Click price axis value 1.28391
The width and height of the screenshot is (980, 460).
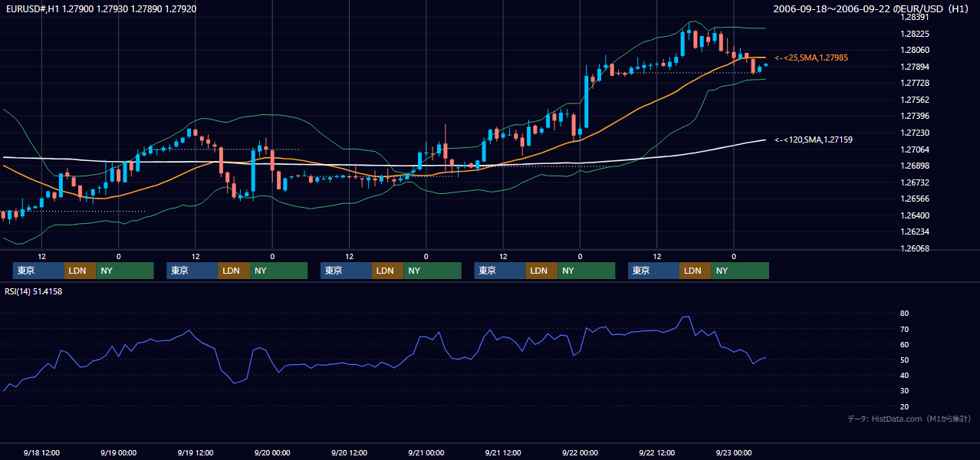click(915, 17)
